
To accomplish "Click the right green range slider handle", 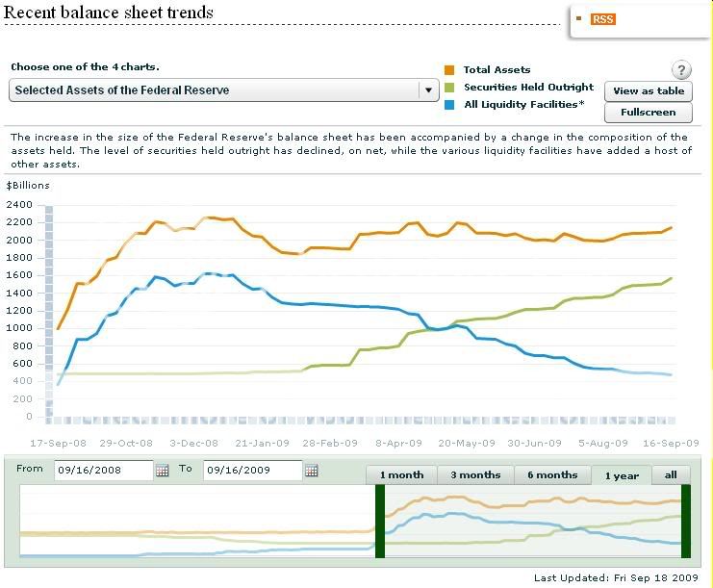I will click(687, 521).
